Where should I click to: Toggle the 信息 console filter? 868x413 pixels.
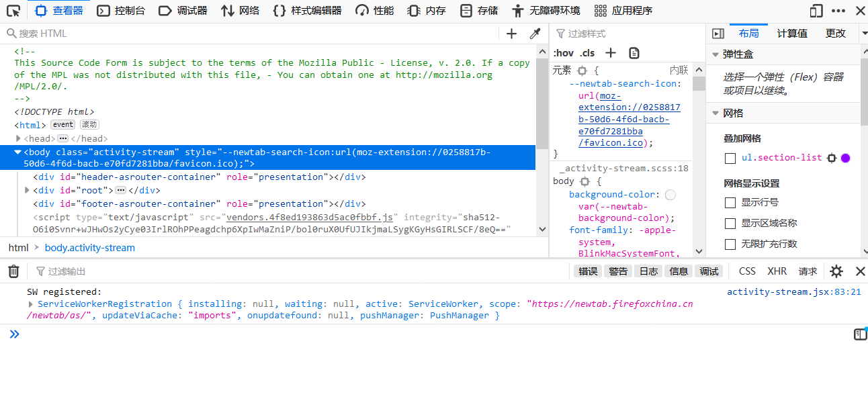679,271
